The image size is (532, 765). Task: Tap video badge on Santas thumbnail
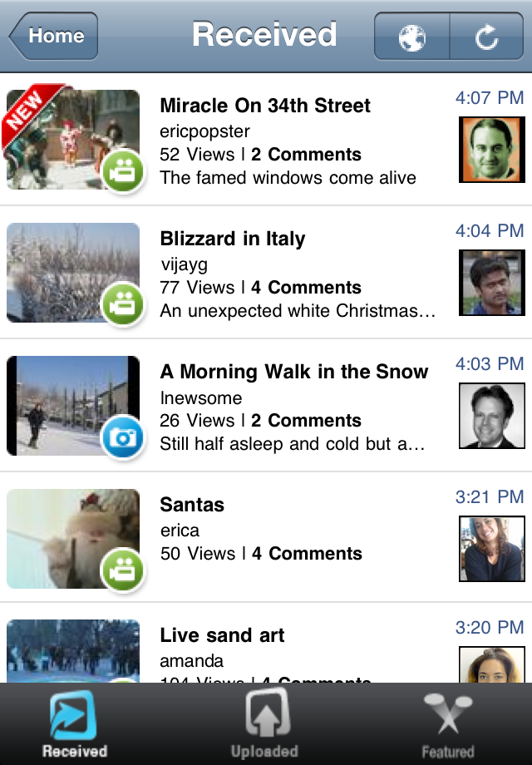pos(123,571)
